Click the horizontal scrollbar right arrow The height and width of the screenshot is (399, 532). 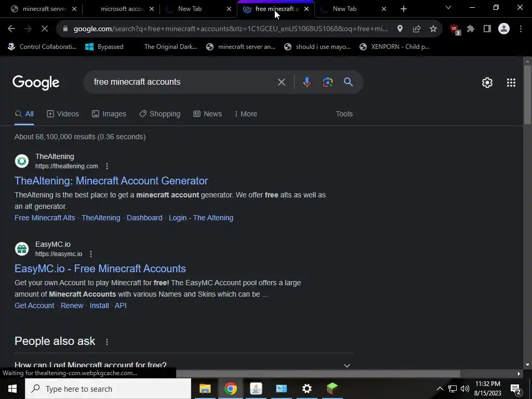pyautogui.click(x=519, y=374)
